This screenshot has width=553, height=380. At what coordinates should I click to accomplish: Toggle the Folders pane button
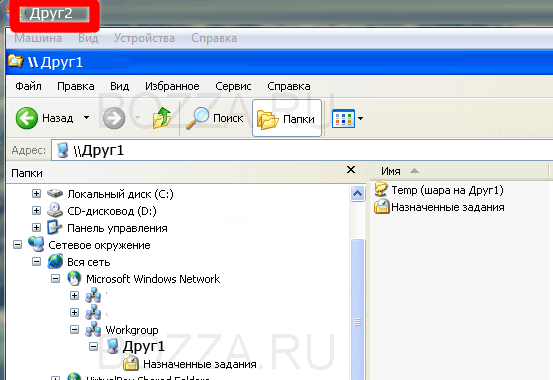[x=287, y=119]
